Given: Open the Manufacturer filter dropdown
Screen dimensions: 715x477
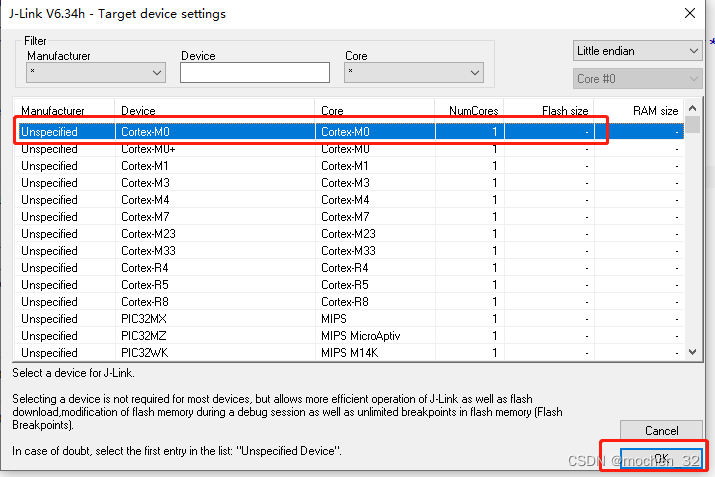Looking at the screenshot, I should [96, 73].
